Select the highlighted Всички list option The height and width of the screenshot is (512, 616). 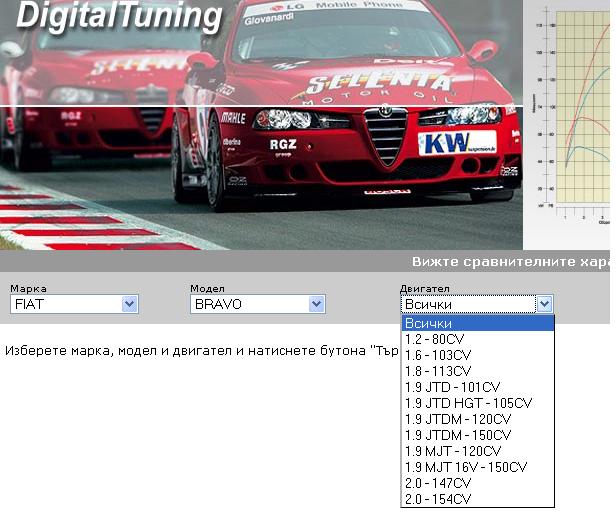pos(476,323)
